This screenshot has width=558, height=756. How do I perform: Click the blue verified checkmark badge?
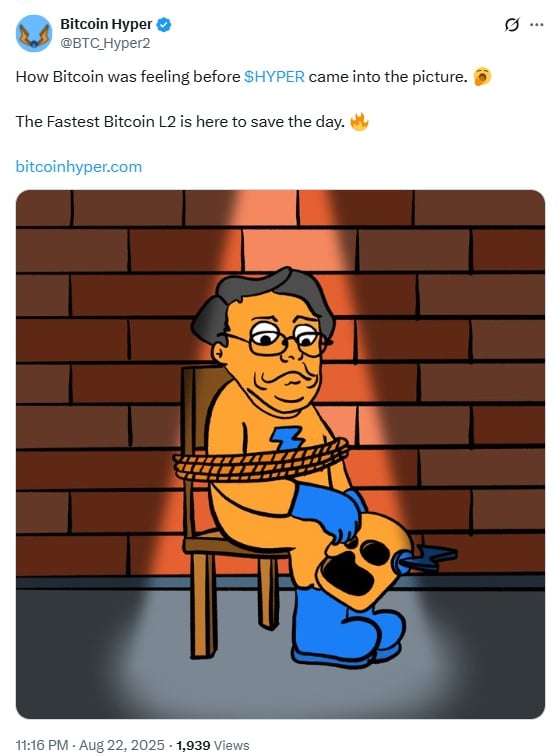pos(164,25)
